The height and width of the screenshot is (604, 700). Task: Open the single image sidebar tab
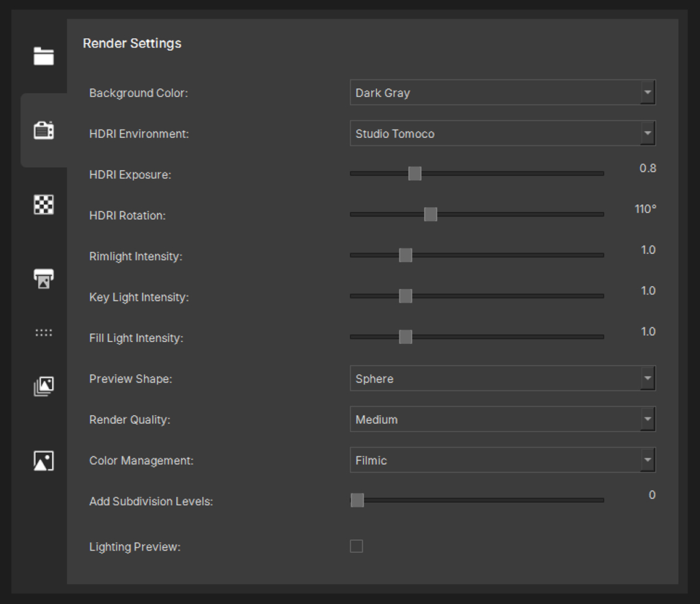(44, 461)
